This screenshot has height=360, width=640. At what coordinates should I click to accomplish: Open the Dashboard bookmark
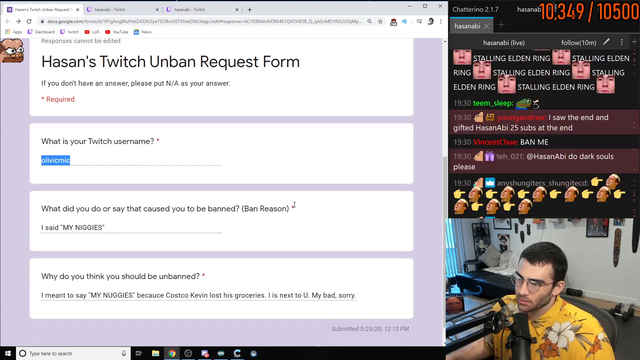[41, 32]
